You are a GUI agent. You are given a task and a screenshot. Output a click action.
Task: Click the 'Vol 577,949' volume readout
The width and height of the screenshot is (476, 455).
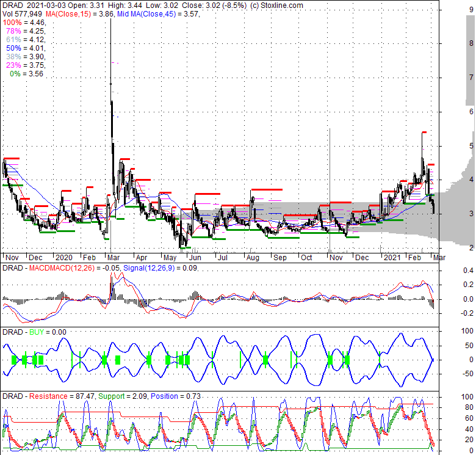tap(23, 14)
